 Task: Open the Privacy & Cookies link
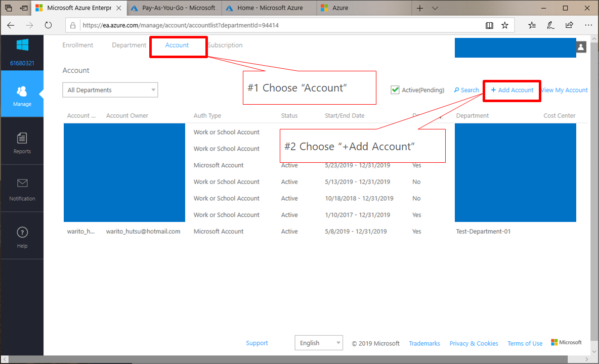[x=474, y=343]
